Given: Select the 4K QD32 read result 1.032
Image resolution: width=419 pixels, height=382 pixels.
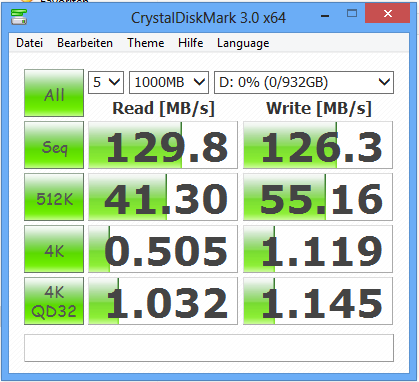Looking at the screenshot, I should click(163, 301).
